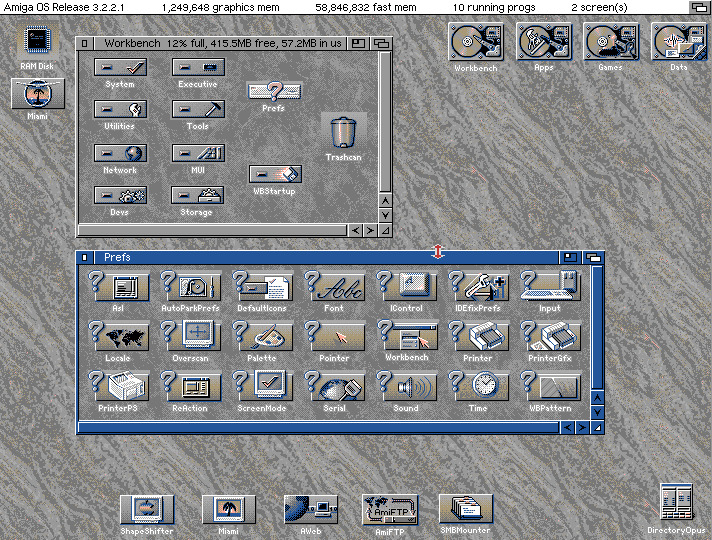Open the WBStartup drawer

[275, 174]
